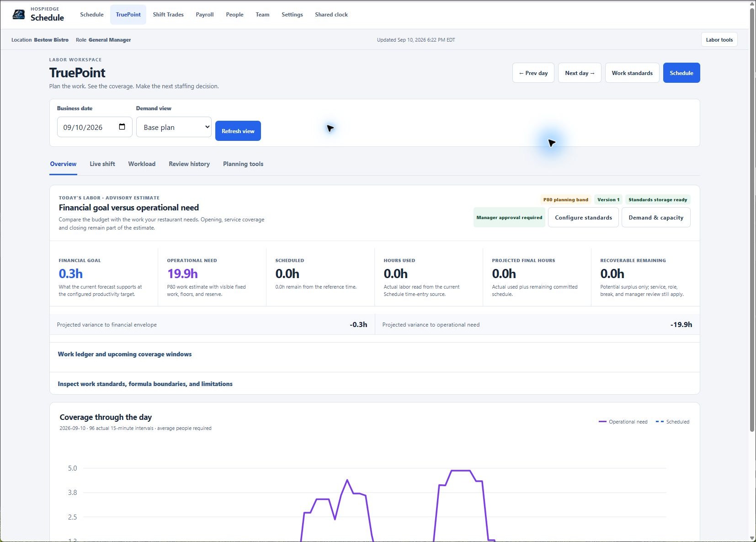Click the Bestow Bistro location text
The height and width of the screenshot is (542, 756).
[x=51, y=40]
